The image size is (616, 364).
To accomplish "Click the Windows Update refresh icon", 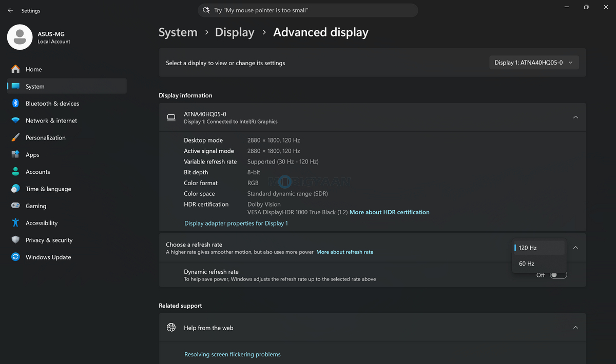I will [15, 257].
